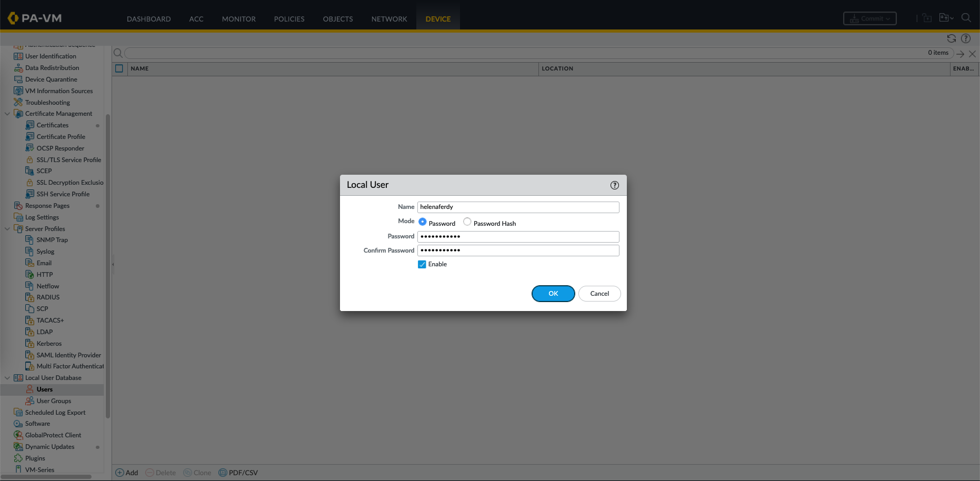This screenshot has height=481, width=980.
Task: Open the Troubleshooting sidebar item
Action: pos(47,103)
